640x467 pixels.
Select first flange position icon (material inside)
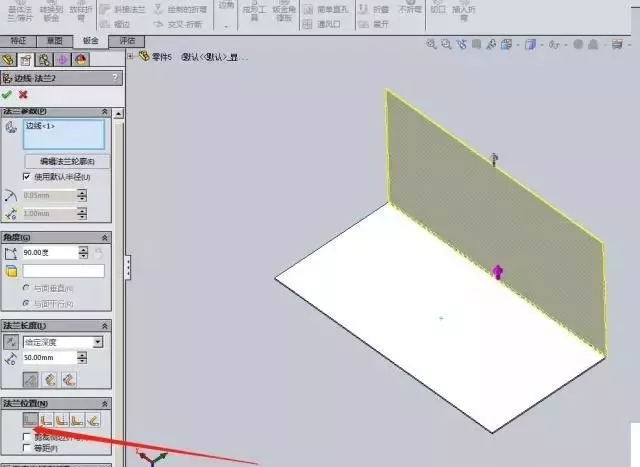pyautogui.click(x=30, y=420)
